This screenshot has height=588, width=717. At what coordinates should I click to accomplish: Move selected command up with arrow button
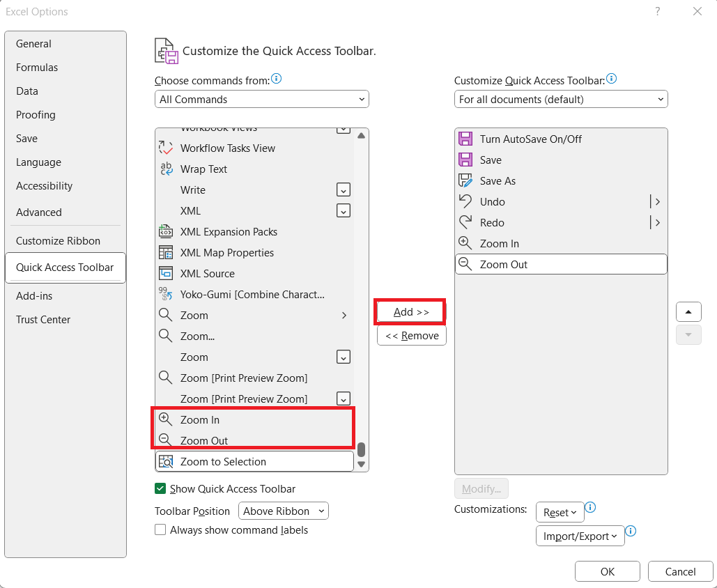pos(688,312)
